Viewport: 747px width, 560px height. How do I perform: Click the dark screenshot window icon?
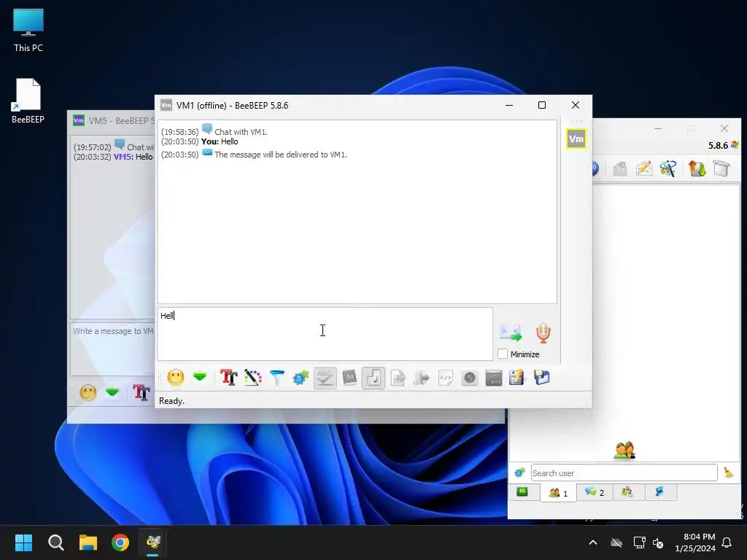494,378
